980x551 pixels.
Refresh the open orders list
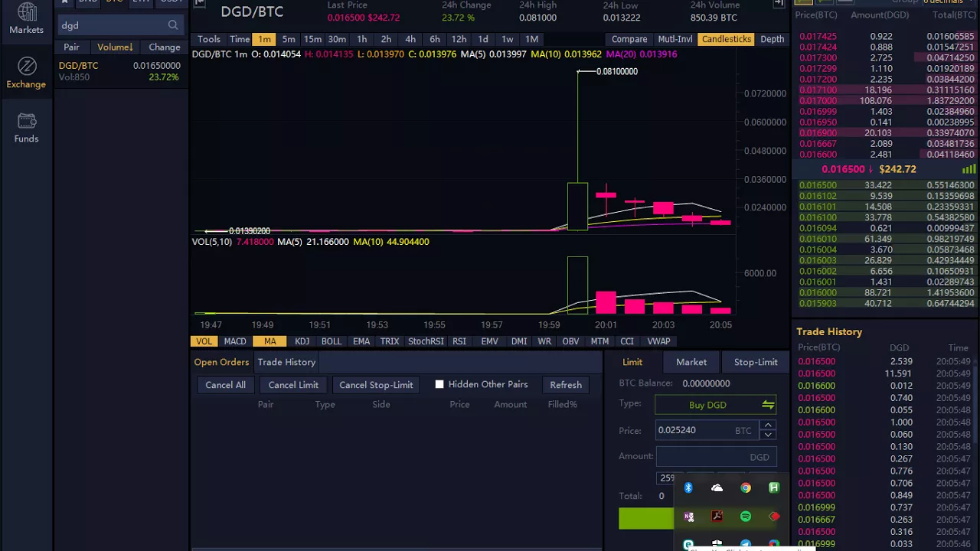pyautogui.click(x=566, y=385)
